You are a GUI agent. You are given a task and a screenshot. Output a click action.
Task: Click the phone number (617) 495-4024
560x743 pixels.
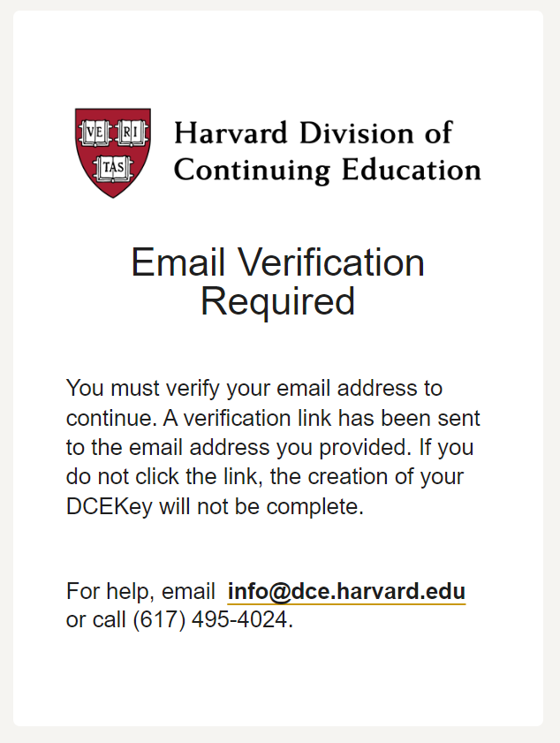tap(211, 619)
